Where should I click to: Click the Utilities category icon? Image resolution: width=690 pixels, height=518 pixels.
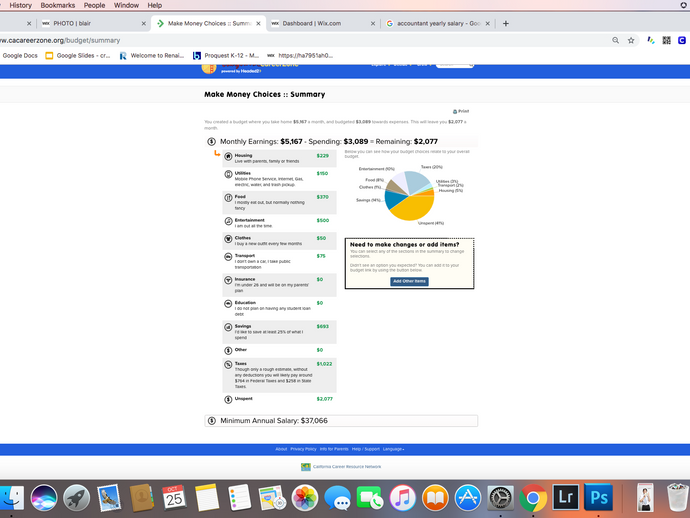[228, 174]
